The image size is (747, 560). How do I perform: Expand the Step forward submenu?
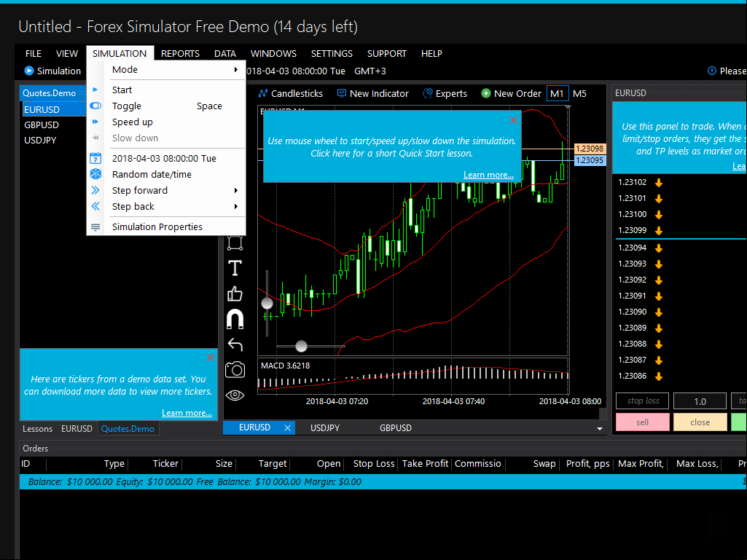[x=165, y=191]
